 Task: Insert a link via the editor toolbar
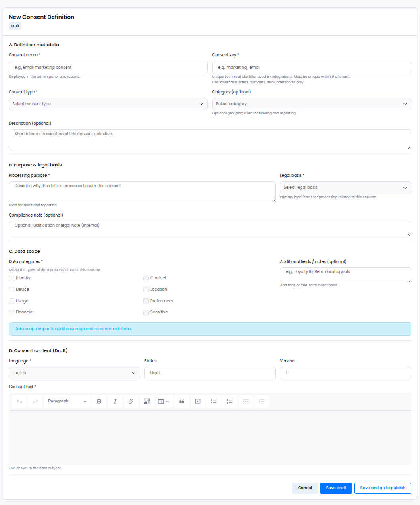point(131,401)
